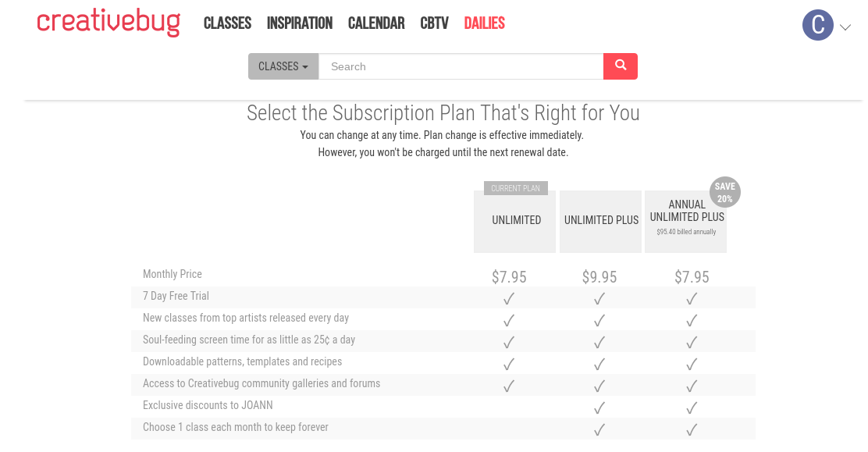Image resolution: width=868 pixels, height=452 pixels.
Task: Click the Save 20% badge
Action: (x=725, y=192)
